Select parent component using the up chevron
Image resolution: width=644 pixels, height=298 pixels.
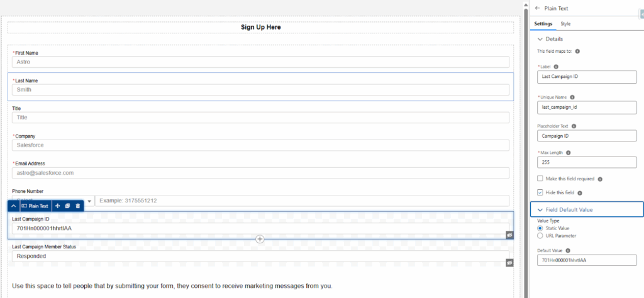point(14,206)
